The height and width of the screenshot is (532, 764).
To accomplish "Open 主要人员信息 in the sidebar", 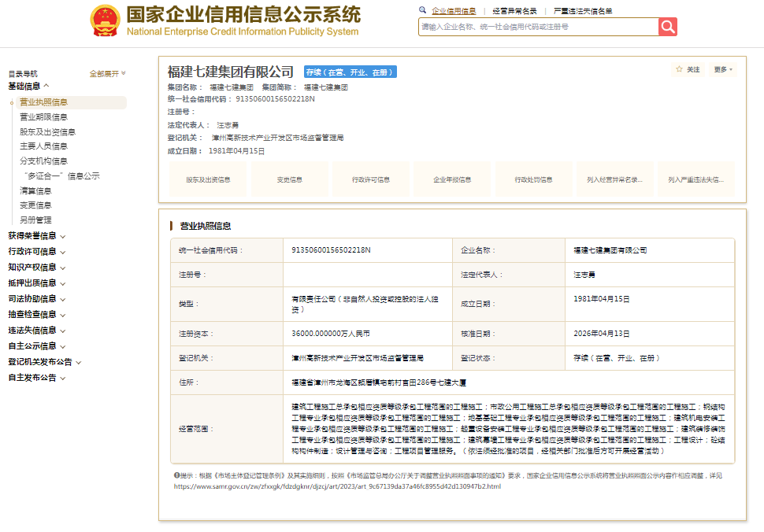I will point(43,146).
